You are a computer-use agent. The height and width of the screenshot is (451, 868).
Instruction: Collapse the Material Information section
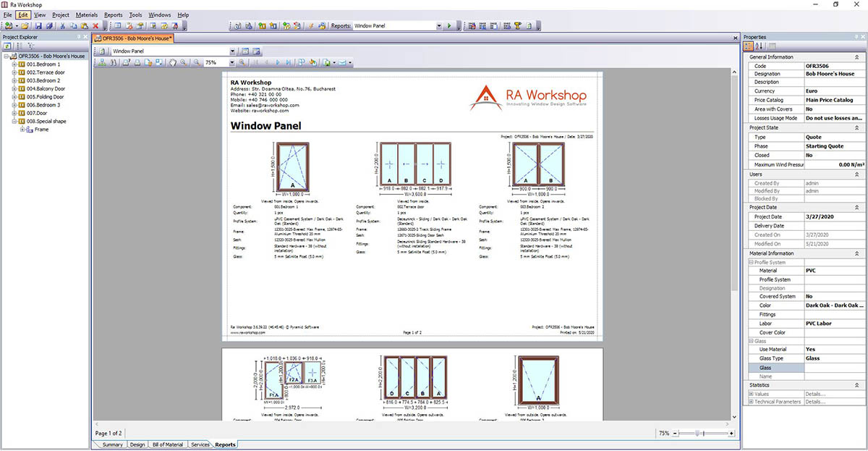click(857, 253)
